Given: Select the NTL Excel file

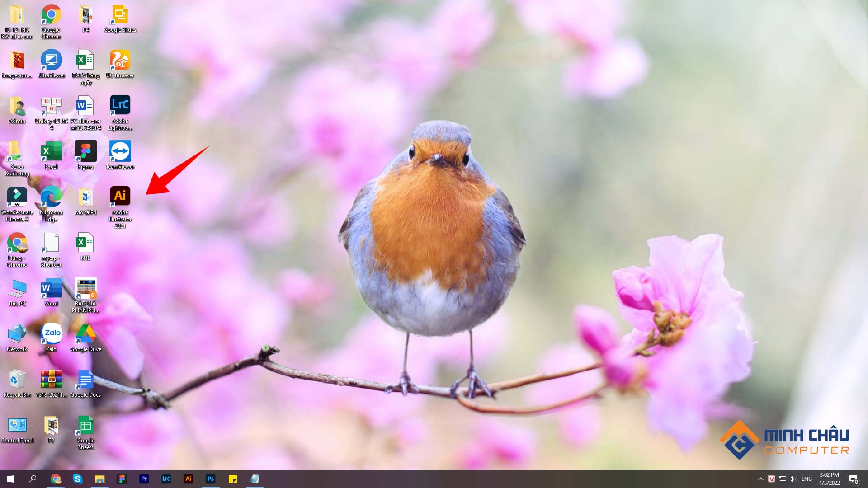Looking at the screenshot, I should point(85,247).
